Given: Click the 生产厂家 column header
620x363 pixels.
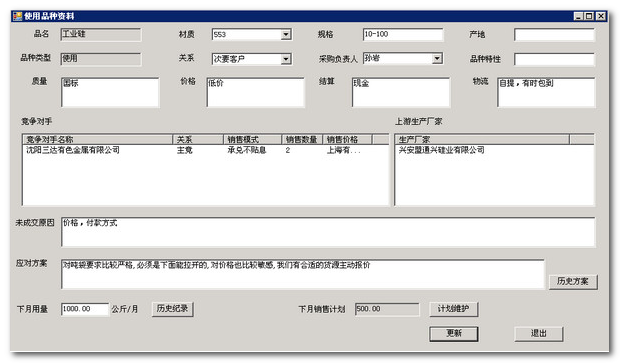Looking at the screenshot, I should coord(482,139).
